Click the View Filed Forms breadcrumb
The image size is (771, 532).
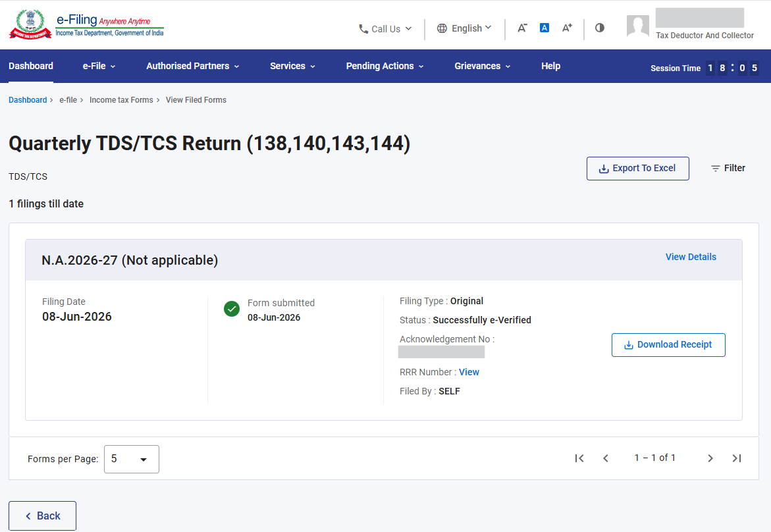(196, 100)
